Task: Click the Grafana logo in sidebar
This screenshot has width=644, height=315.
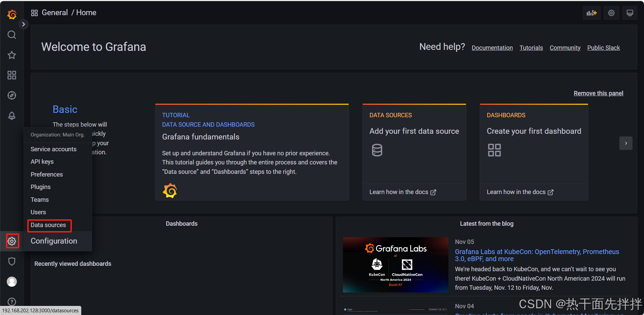Action: click(12, 14)
